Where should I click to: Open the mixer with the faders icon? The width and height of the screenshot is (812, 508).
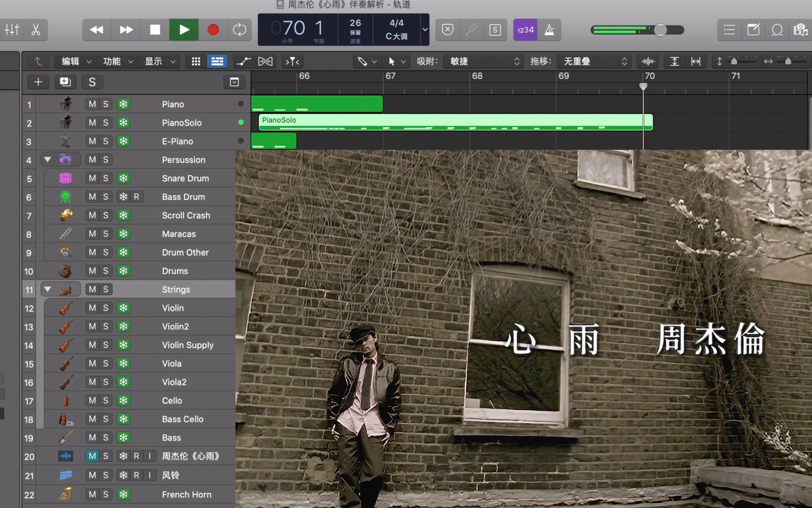click(12, 30)
